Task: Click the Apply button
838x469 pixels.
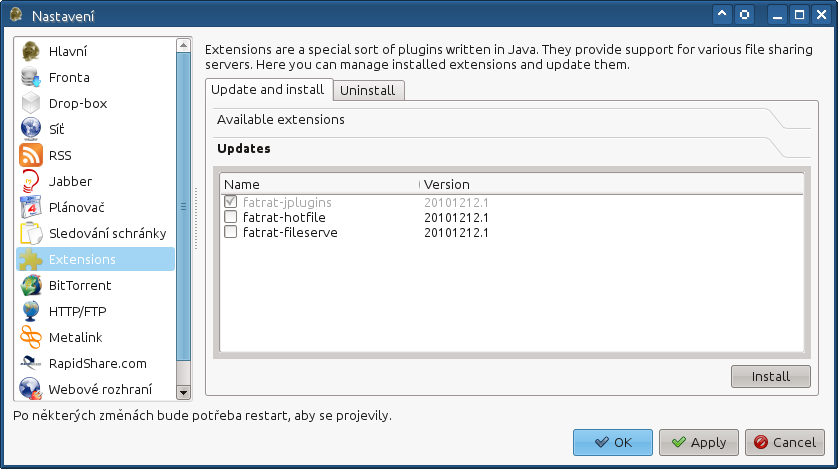Action: (699, 442)
